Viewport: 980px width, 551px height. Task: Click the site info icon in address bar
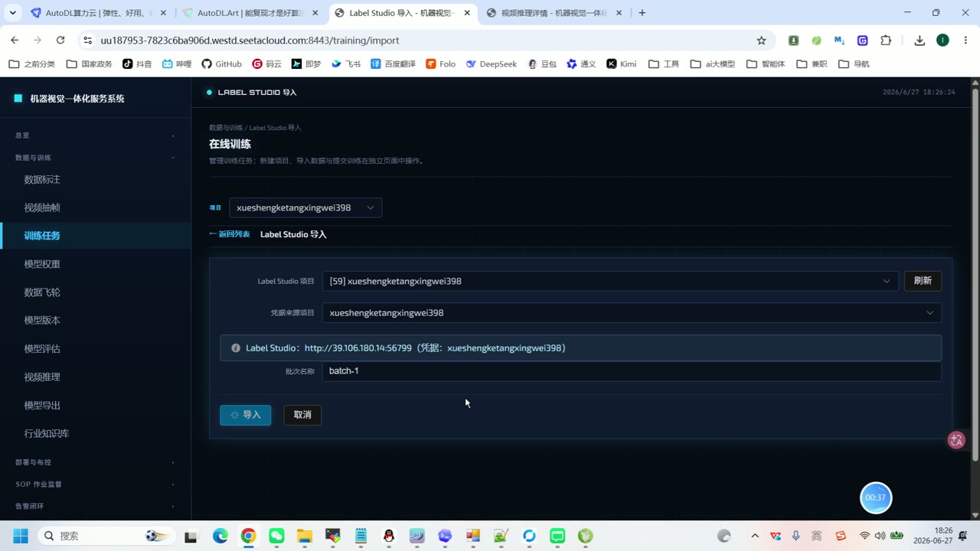(x=87, y=41)
